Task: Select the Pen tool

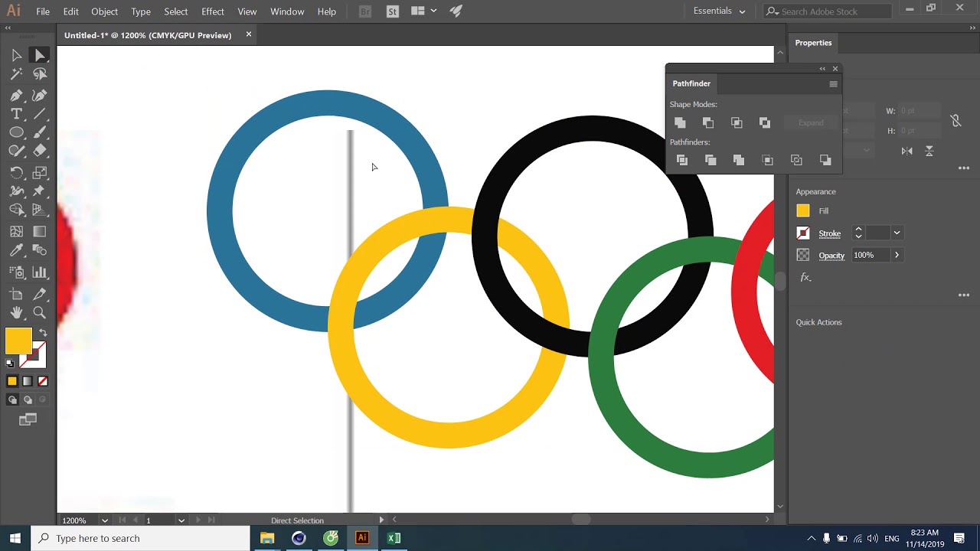Action: [x=16, y=96]
